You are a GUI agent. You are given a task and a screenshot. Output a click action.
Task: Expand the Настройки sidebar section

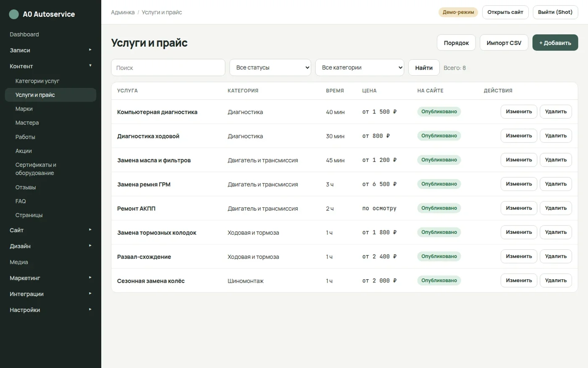coord(50,310)
